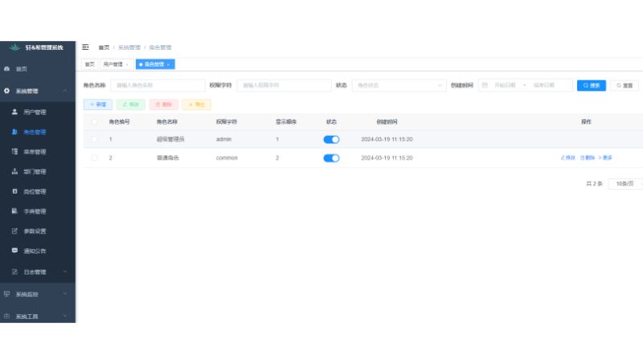Check the row 1 超级管理员 checkbox
Screen dimensions: 643x364
[x=94, y=139]
